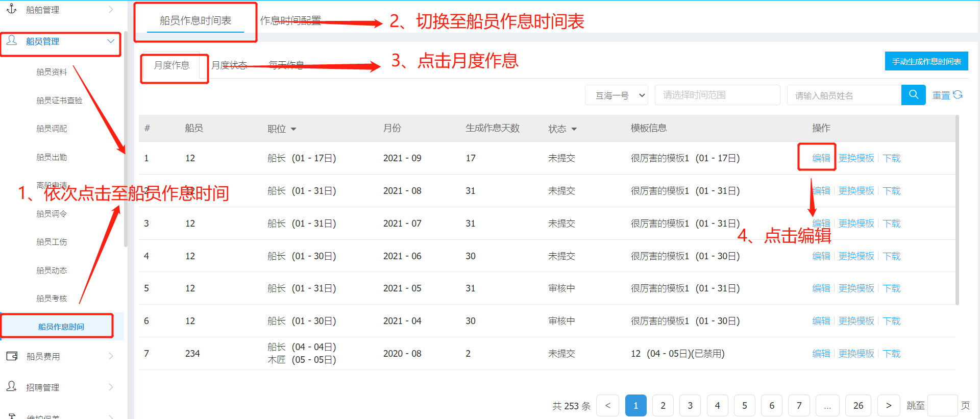Select the 月度作息 sub-tab
Image resolution: width=980 pixels, height=419 pixels.
point(172,65)
